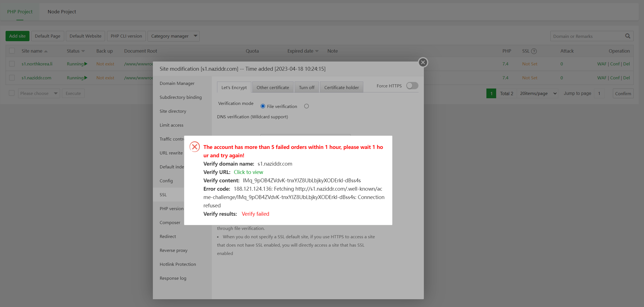Screen dimensions: 644x307
Task: Select File verification radio button
Action: 263,106
